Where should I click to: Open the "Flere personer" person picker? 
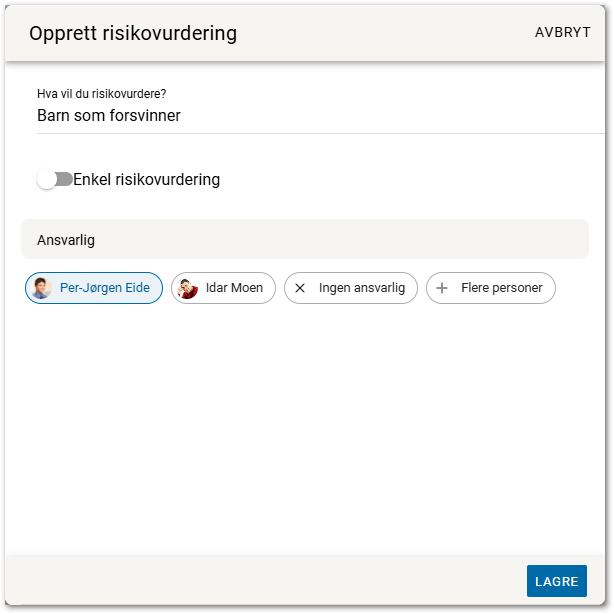pos(501,288)
